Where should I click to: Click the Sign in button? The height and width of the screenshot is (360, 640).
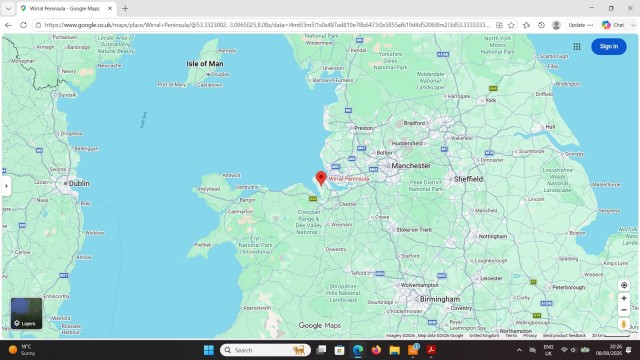(609, 47)
